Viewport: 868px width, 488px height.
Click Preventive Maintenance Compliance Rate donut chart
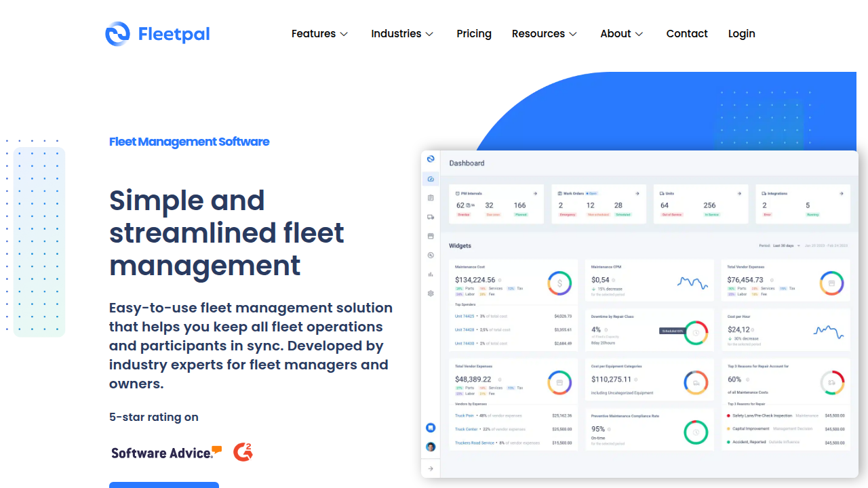tap(696, 432)
